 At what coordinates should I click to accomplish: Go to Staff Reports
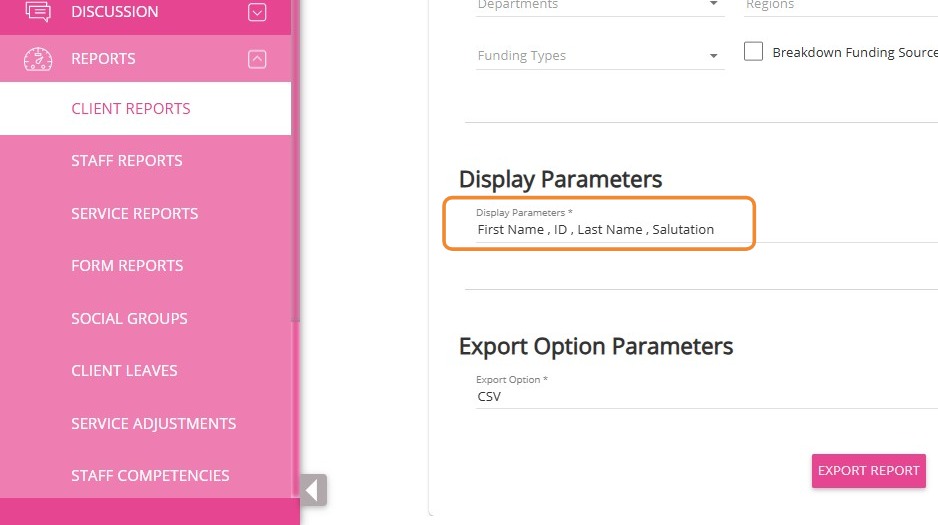127,161
